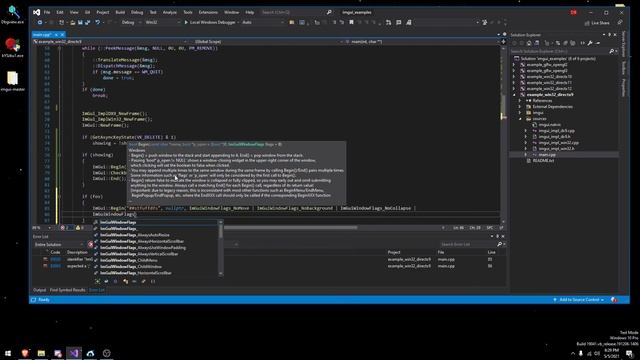Viewport: 640px width, 360px height.
Task: Open the Global Scope dropdown
Action: 268,42
